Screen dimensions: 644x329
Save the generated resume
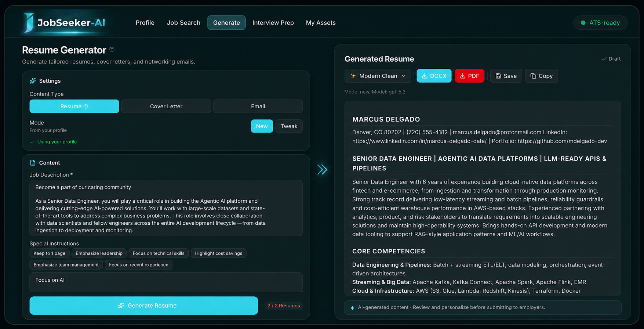[x=506, y=76]
